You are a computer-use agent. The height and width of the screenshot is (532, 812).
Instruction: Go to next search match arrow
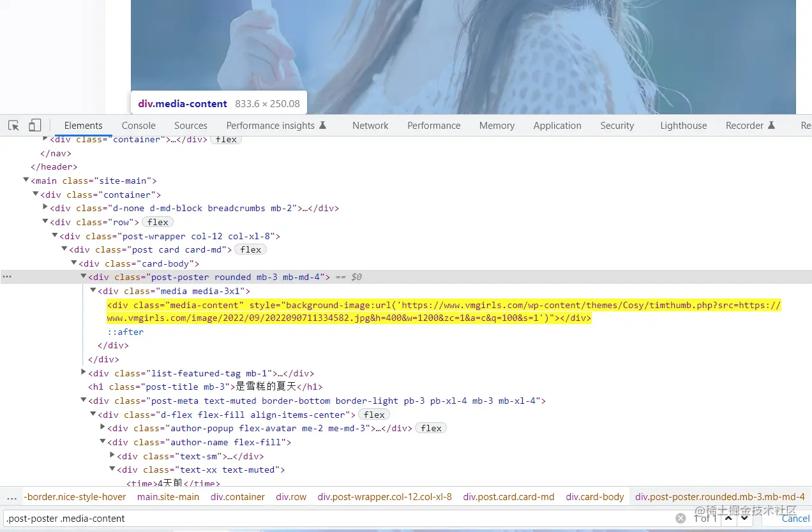744,519
